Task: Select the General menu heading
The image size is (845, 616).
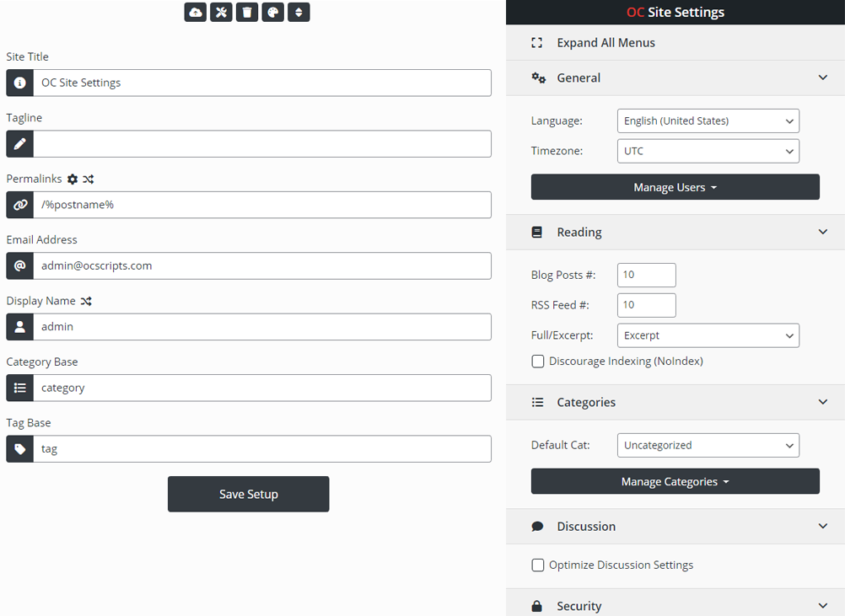Action: (579, 78)
